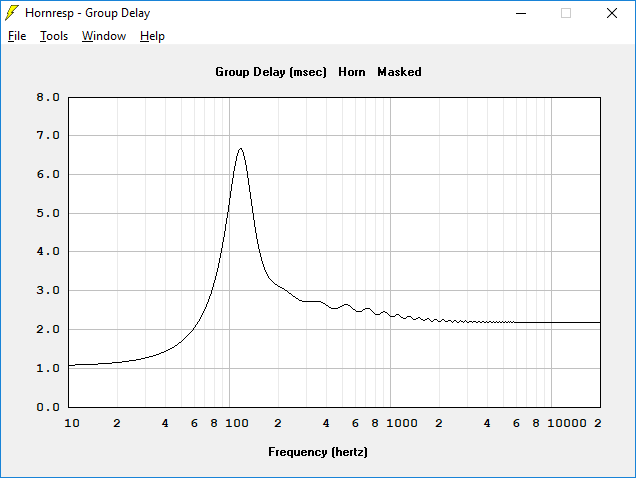The height and width of the screenshot is (478, 636).
Task: Click the 10 frequency axis label
Action: (72, 423)
